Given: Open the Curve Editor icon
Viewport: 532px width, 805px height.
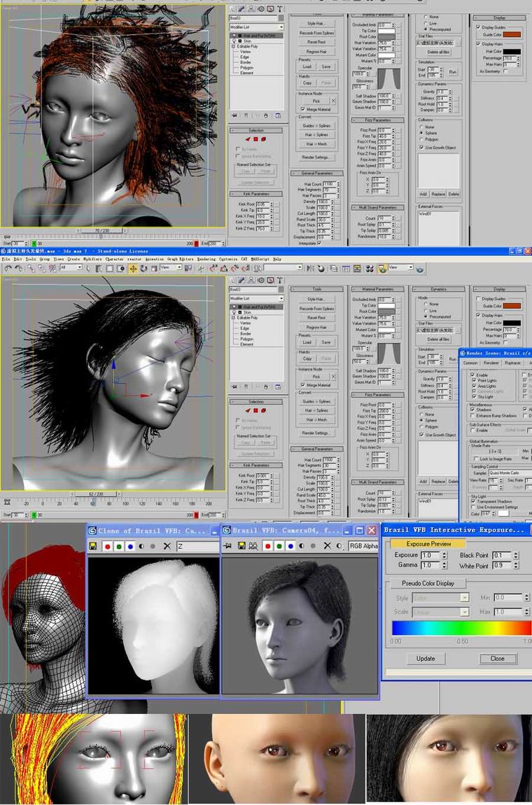Looking at the screenshot, I should point(346,268).
